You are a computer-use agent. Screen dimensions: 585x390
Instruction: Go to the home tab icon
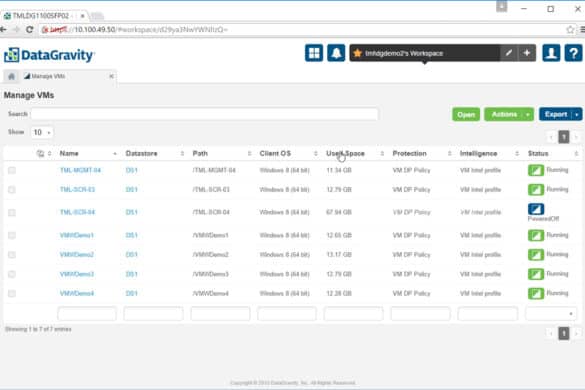tap(12, 76)
